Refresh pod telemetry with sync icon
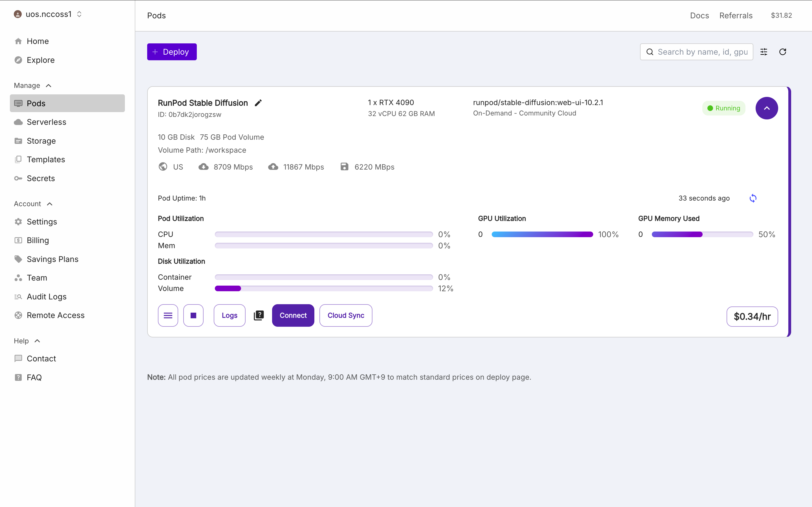This screenshot has height=507, width=812. 753,198
